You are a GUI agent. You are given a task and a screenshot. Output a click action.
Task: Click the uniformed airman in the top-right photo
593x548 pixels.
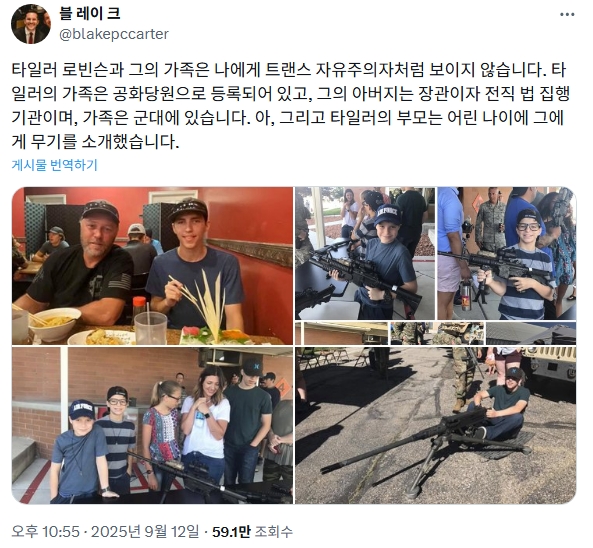491,221
